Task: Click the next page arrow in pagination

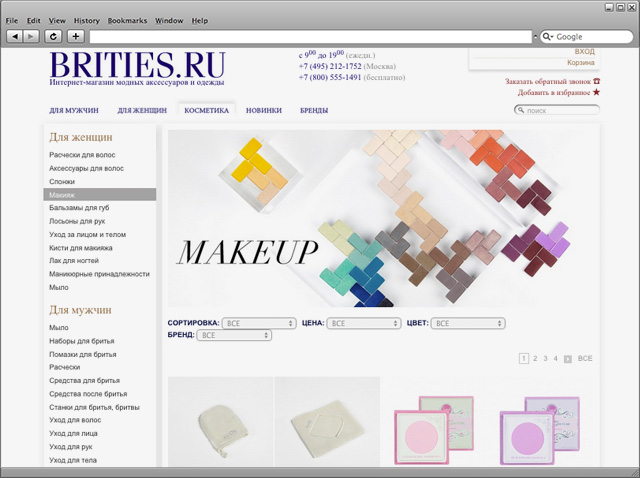Action: pyautogui.click(x=568, y=358)
